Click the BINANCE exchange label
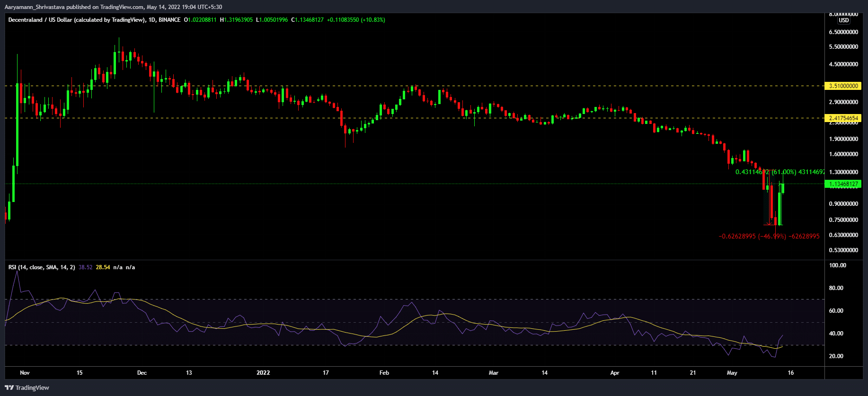Screen dimensions: 868x396 coord(169,20)
